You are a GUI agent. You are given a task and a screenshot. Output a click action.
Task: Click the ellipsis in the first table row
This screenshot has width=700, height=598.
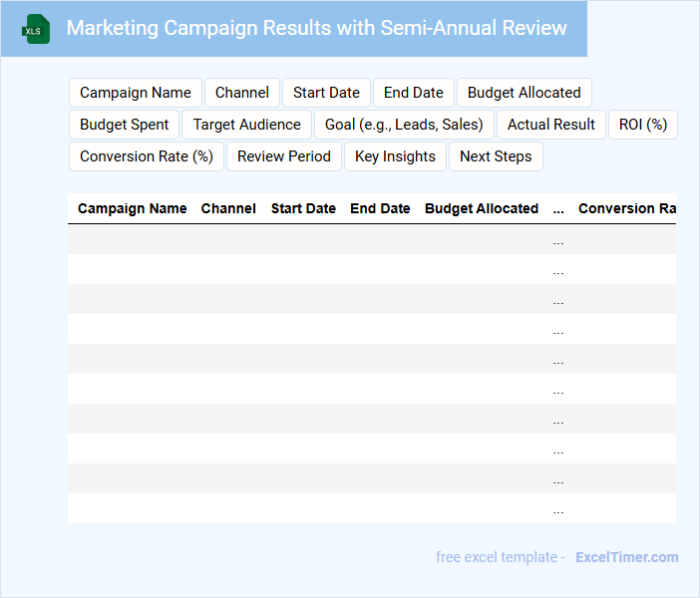(x=558, y=239)
